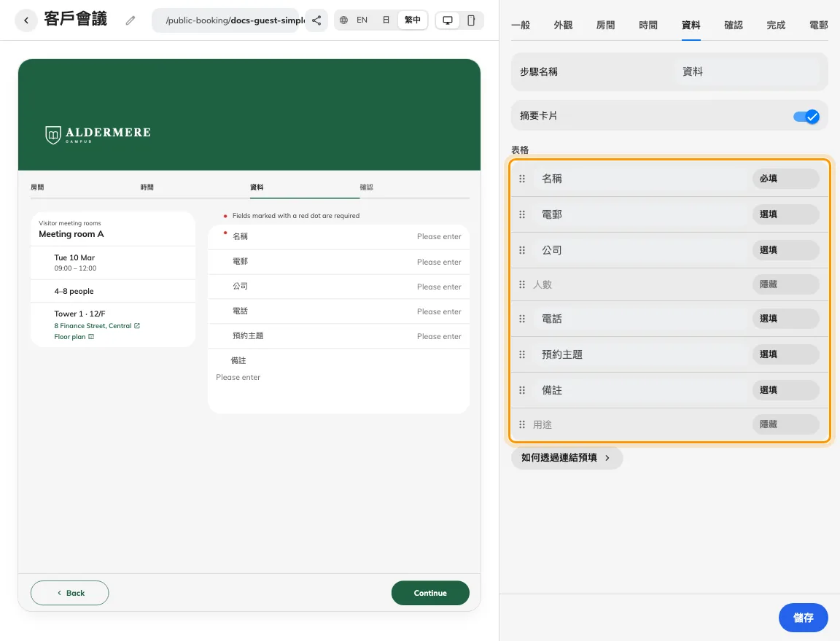Select EN language option
This screenshot has height=641, width=840.
pyautogui.click(x=362, y=20)
